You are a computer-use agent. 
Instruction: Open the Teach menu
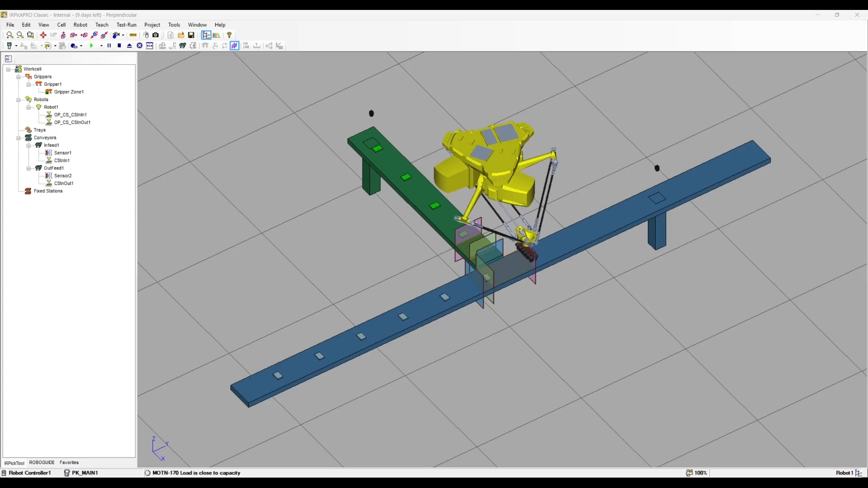102,25
